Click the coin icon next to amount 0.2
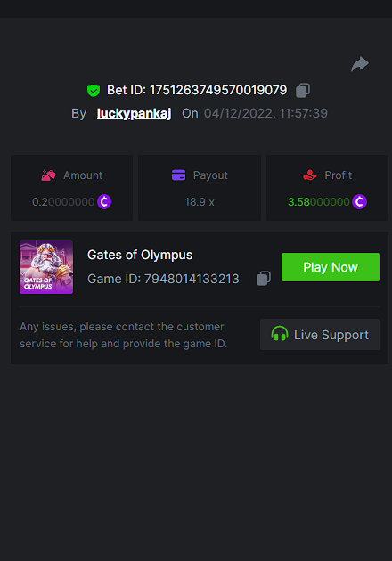 pyautogui.click(x=104, y=202)
